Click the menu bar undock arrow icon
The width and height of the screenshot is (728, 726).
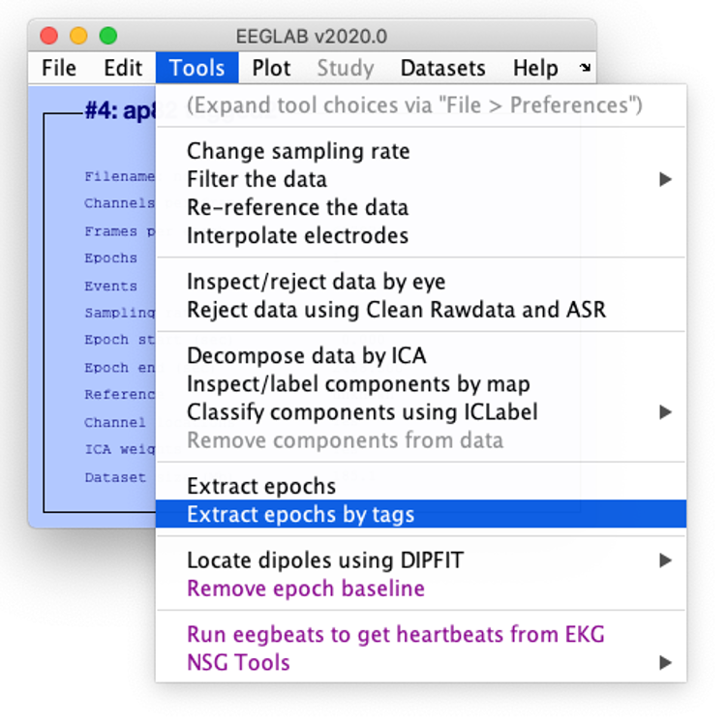[x=584, y=68]
